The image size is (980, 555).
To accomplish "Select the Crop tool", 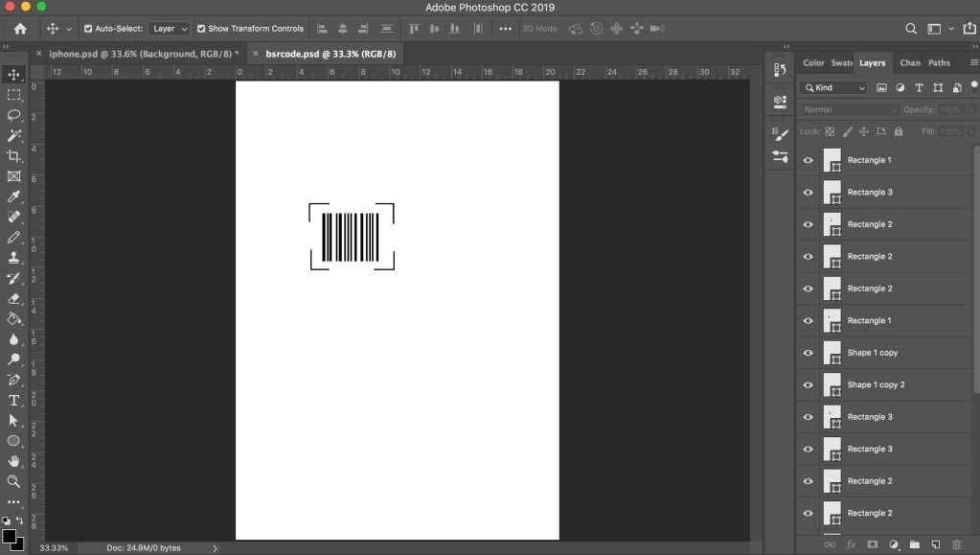I will pos(14,156).
